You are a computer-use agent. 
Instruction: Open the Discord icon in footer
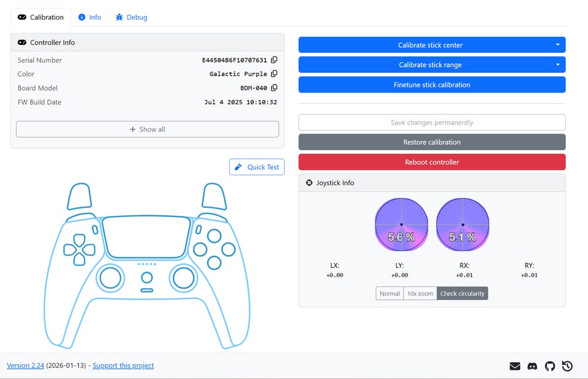click(532, 366)
